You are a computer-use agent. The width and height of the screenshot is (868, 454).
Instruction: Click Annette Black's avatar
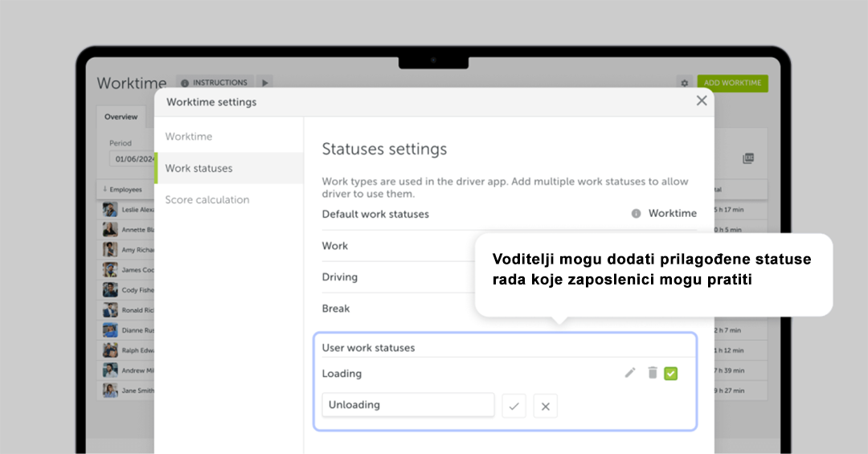110,229
